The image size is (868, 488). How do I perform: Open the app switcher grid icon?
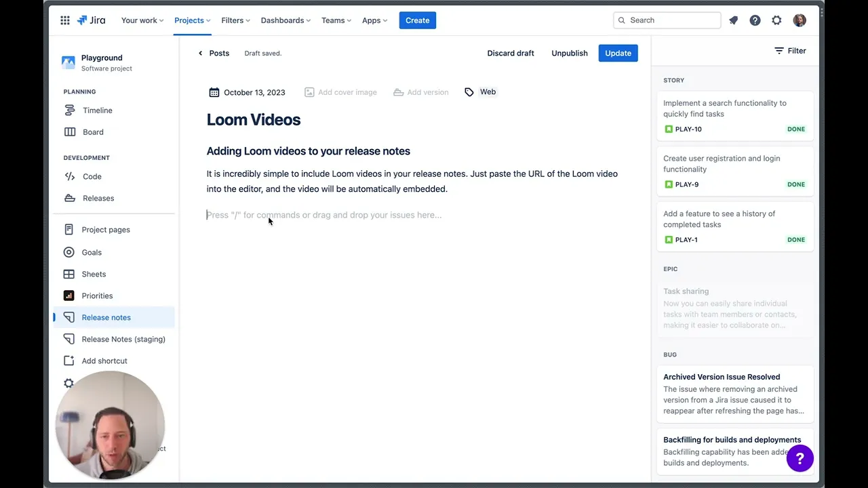click(65, 20)
